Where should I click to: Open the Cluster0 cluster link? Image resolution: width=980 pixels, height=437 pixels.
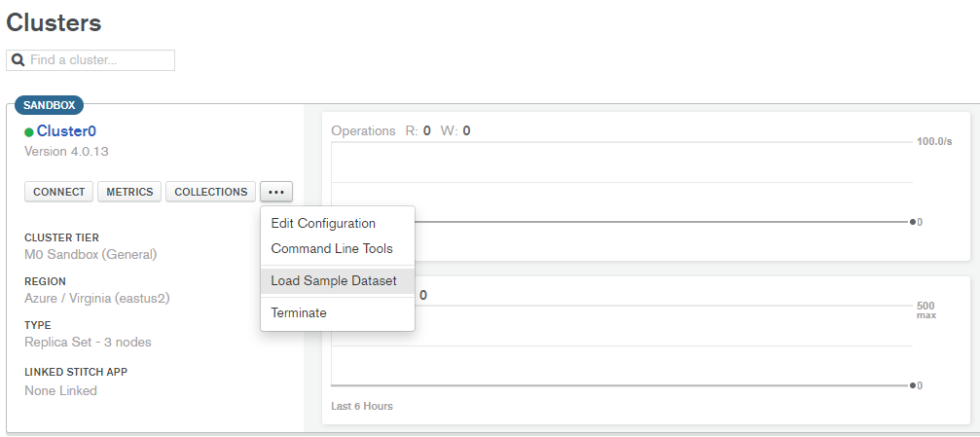(66, 131)
